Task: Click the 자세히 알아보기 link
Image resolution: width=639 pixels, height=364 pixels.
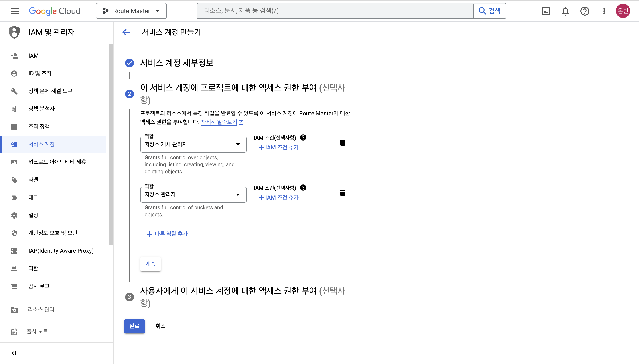Action: [x=219, y=122]
